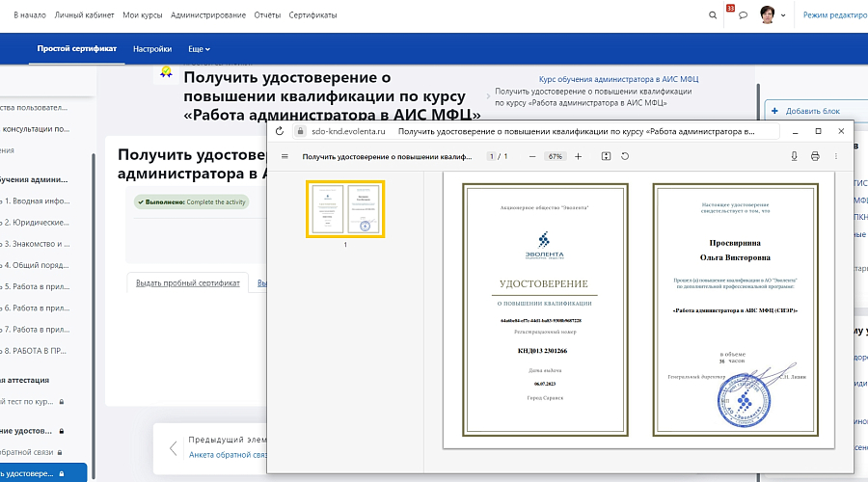868x482 pixels.
Task: Open course section 5. Работа в прил...
Action: coord(37,286)
